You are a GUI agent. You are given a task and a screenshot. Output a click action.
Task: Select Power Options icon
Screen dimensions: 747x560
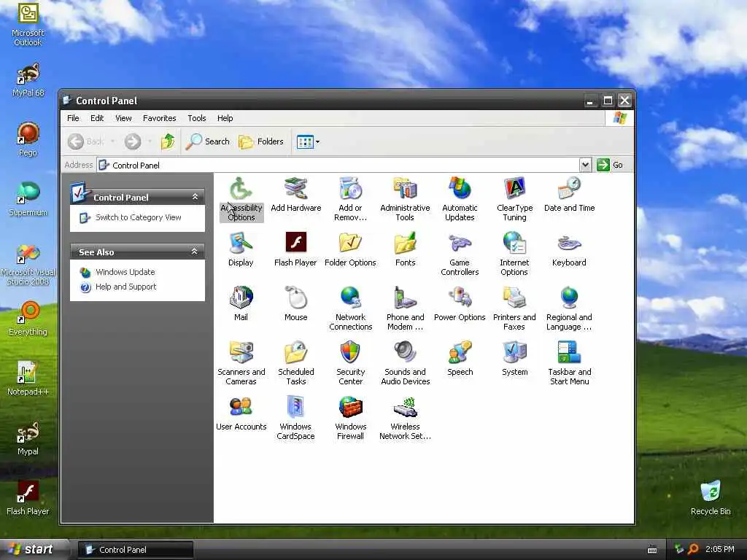[x=460, y=304]
